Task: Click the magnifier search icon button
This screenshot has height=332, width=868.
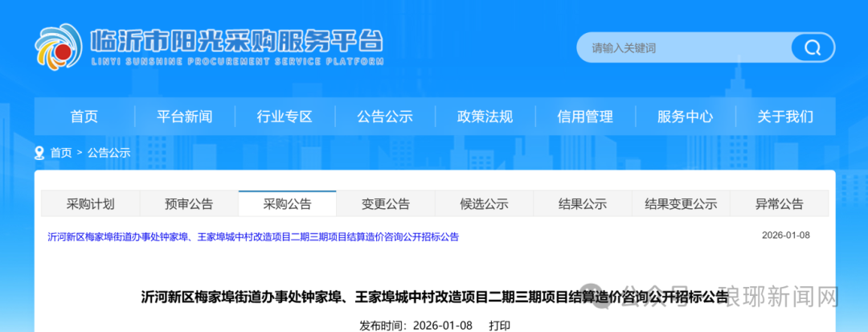Action: (812, 47)
